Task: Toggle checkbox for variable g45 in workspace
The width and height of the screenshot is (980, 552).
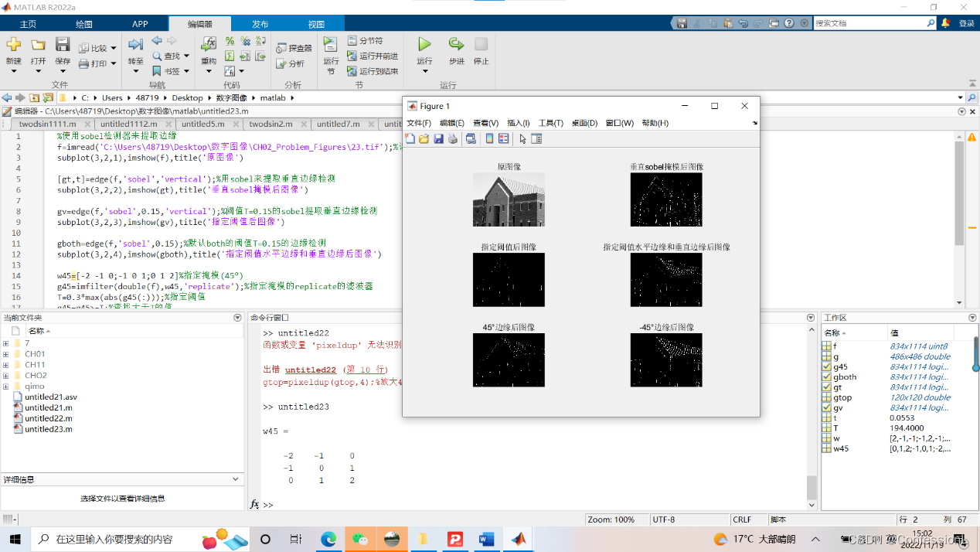Action: click(x=828, y=367)
